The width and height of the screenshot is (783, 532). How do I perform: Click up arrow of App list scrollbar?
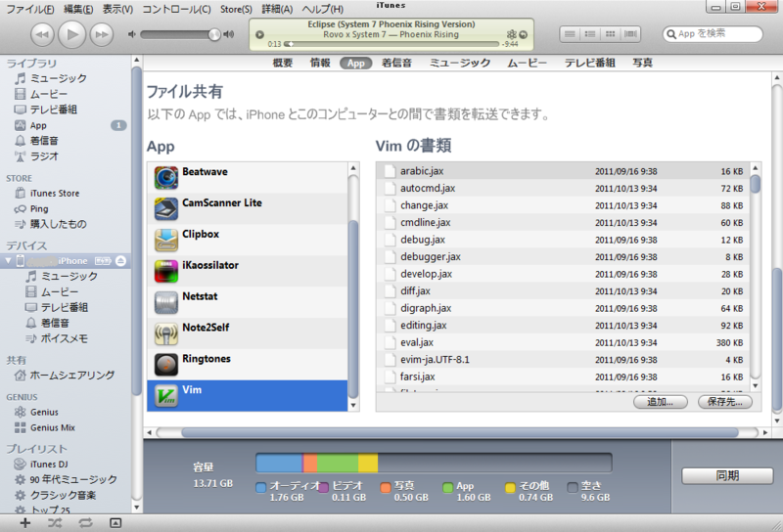point(353,168)
